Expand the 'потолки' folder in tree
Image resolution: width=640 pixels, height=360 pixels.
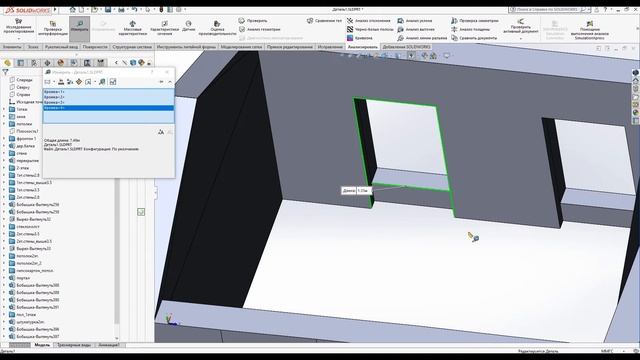tap(4, 124)
